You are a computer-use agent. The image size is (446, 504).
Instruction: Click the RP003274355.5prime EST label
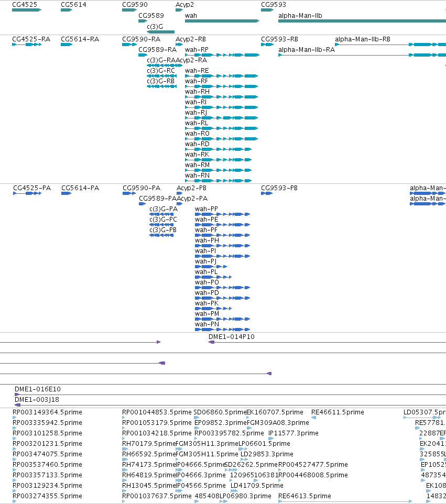tap(47, 496)
